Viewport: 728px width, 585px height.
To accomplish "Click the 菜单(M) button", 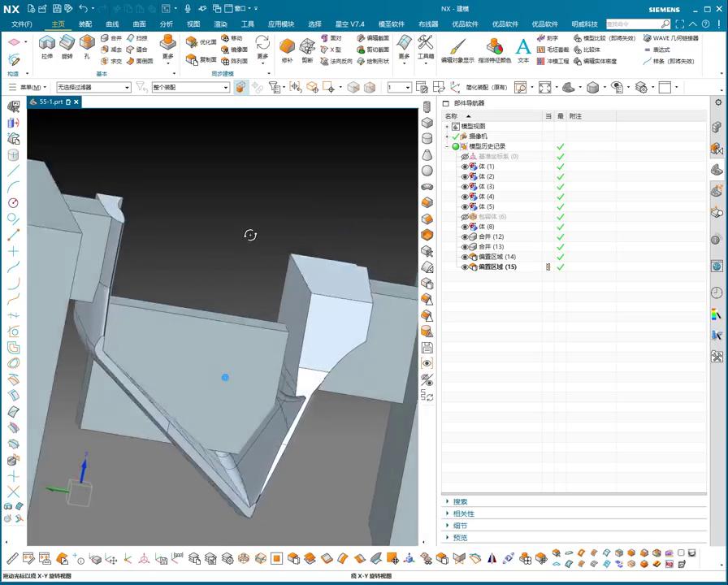I will (x=29, y=87).
